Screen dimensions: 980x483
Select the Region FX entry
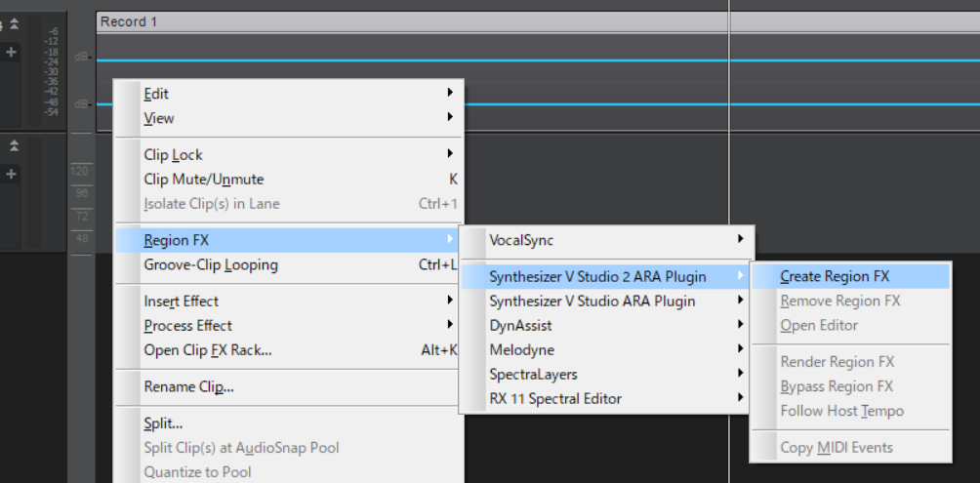tap(289, 240)
